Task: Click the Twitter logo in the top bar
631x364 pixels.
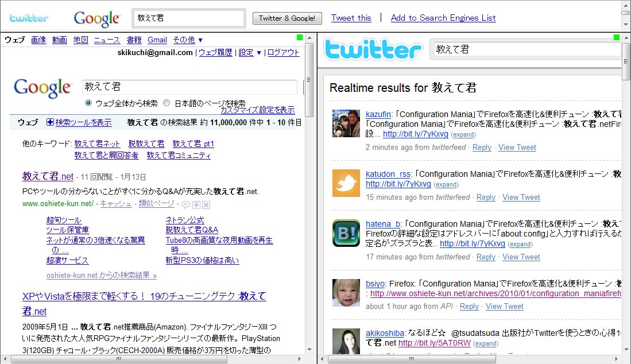Action: 29,18
